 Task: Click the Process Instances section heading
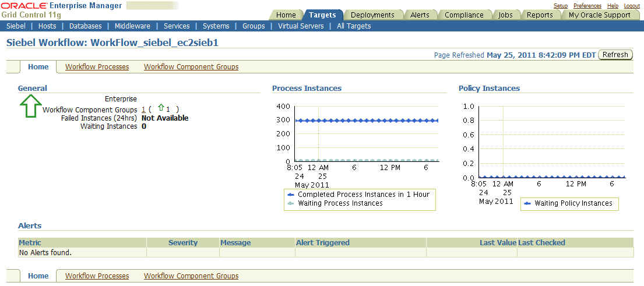coord(307,88)
